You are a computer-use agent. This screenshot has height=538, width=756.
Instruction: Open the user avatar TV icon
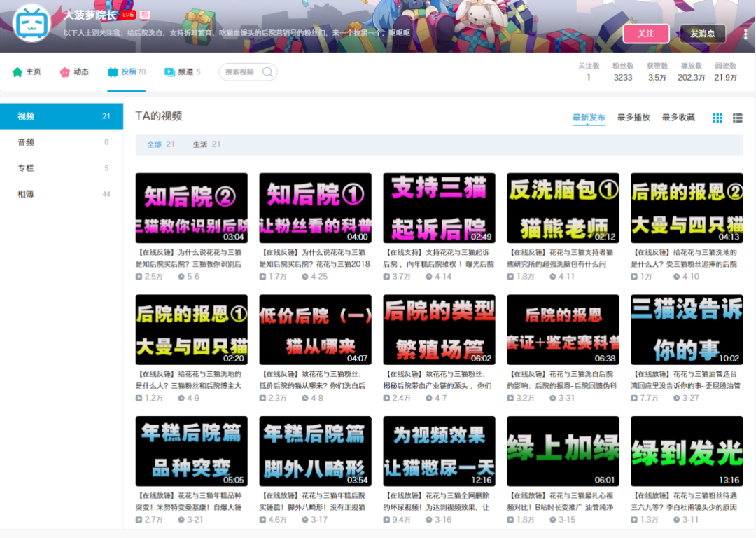pos(31,22)
